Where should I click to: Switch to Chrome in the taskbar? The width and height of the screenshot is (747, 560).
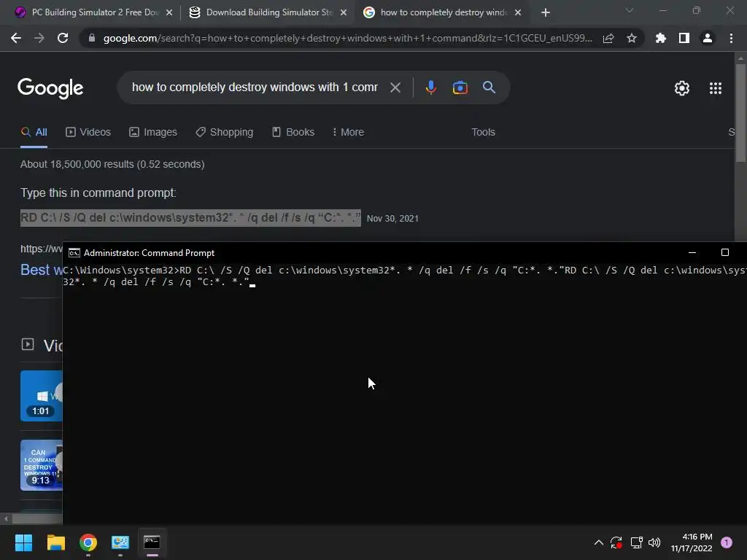88,542
